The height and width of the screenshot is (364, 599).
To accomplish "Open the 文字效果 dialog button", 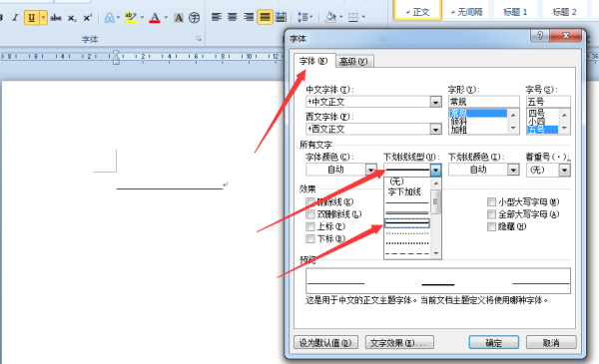I will (399, 343).
